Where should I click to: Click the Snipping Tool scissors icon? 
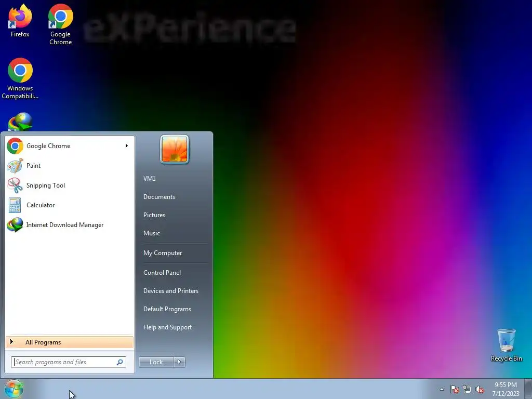point(15,185)
